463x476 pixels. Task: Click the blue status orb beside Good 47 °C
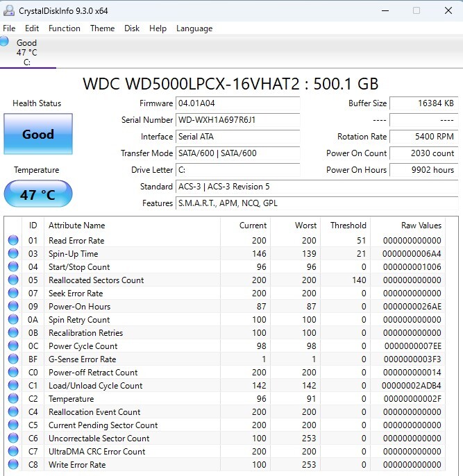[4, 41]
